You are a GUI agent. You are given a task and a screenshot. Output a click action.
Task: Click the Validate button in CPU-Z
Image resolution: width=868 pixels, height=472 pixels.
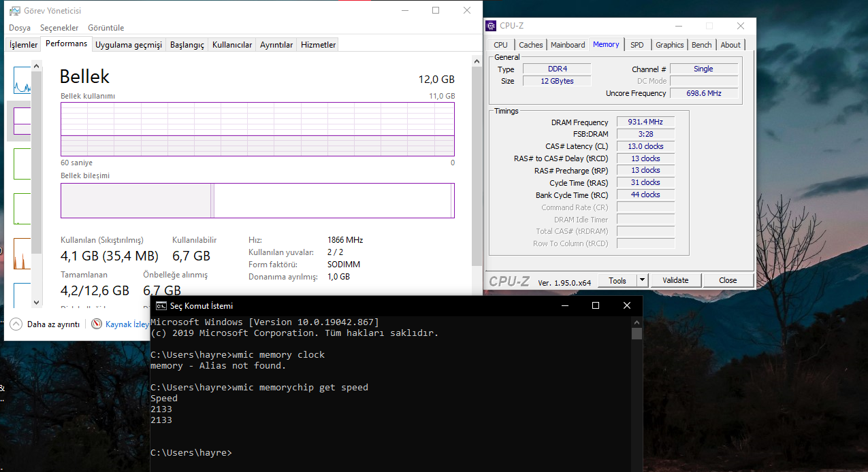point(675,280)
